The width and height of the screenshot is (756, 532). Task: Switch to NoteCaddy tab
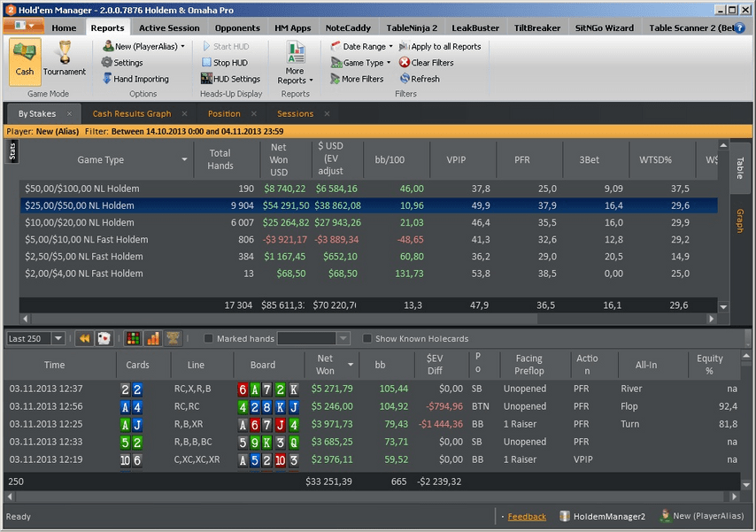348,28
